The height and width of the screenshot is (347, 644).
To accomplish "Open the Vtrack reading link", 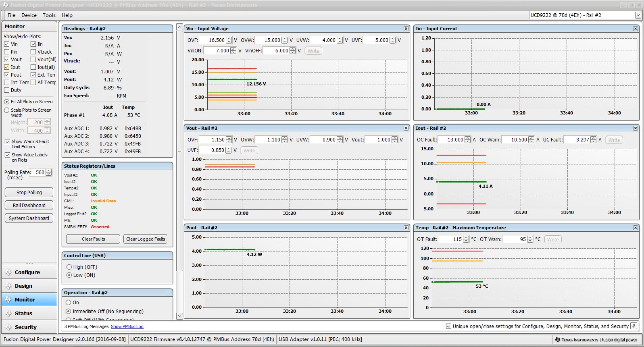I will [72, 61].
